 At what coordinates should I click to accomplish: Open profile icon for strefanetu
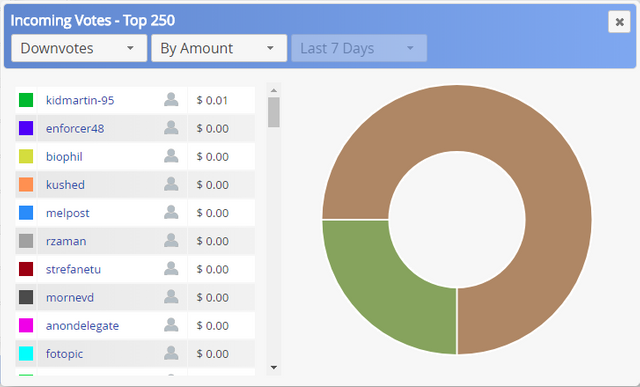point(171,269)
